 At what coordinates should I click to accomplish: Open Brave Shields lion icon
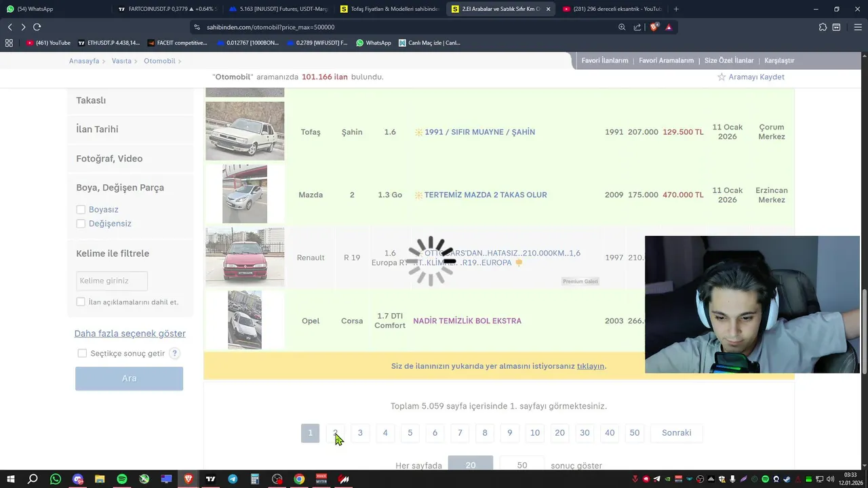tap(654, 27)
